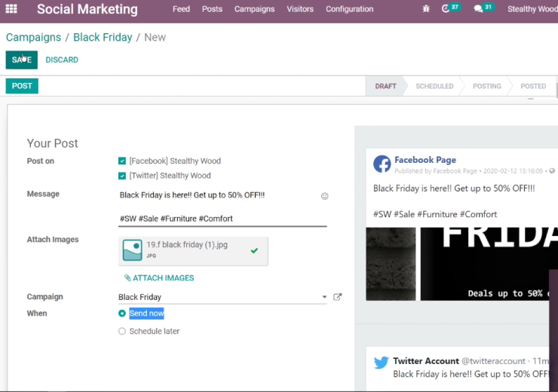Go to Campaigns breadcrumb
The image size is (558, 392).
pyautogui.click(x=33, y=38)
